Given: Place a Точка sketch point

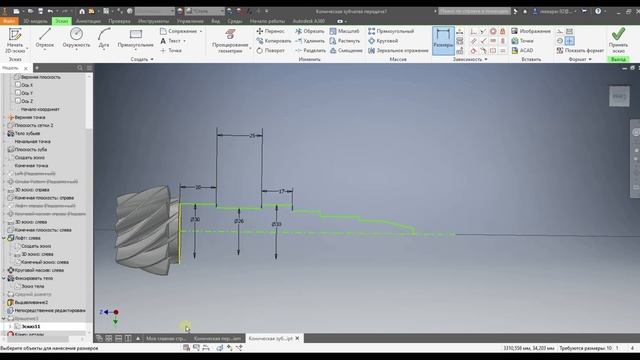Looking at the screenshot, I should [171, 51].
